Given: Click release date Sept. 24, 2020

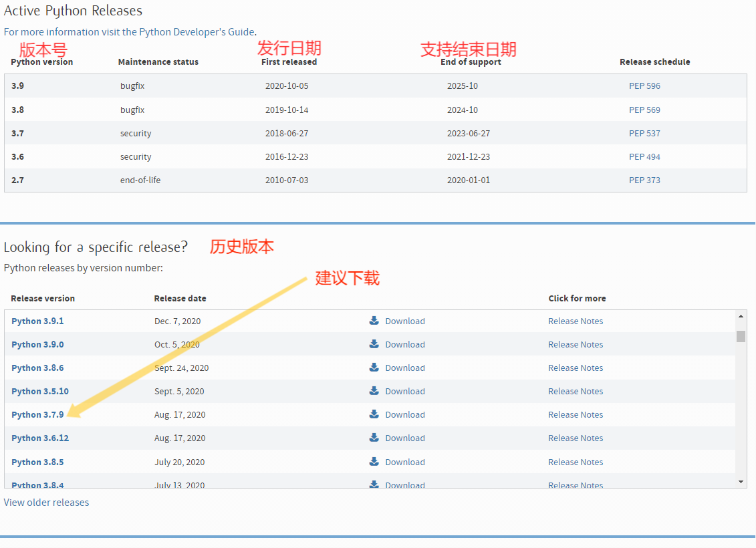Looking at the screenshot, I should click(181, 368).
